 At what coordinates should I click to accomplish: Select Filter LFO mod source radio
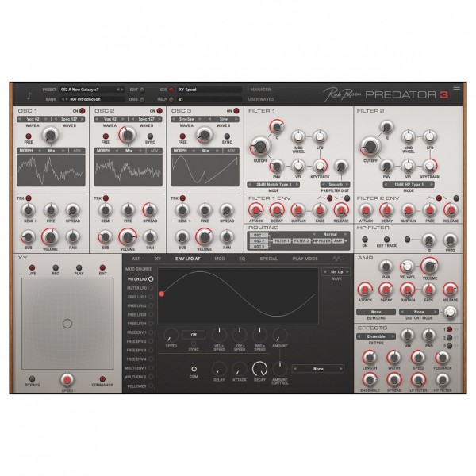click(x=151, y=288)
